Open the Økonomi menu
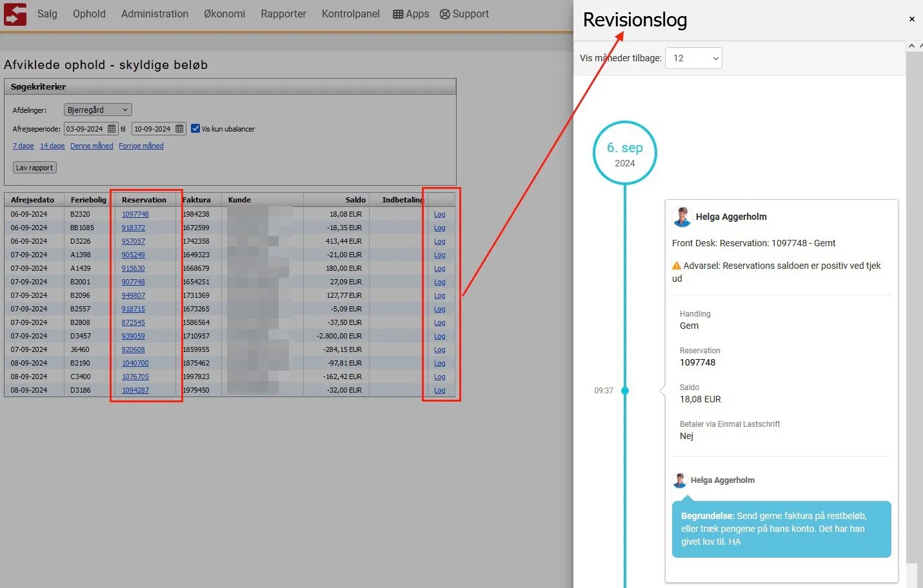This screenshot has width=923, height=588. click(224, 14)
